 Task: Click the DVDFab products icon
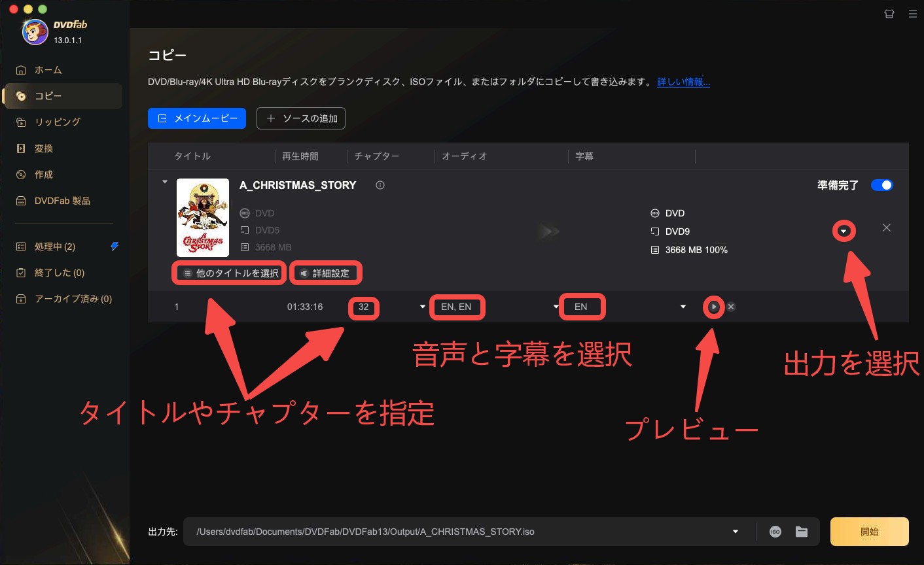21,201
